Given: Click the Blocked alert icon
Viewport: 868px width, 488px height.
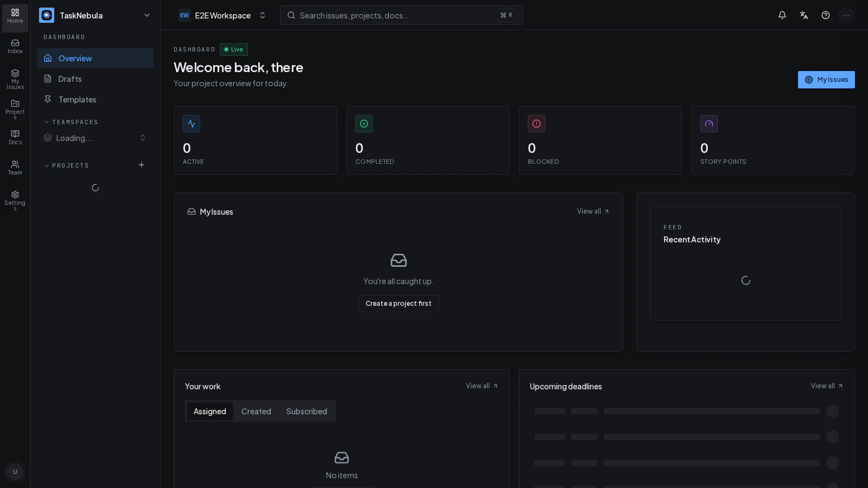Looking at the screenshot, I should tap(537, 124).
